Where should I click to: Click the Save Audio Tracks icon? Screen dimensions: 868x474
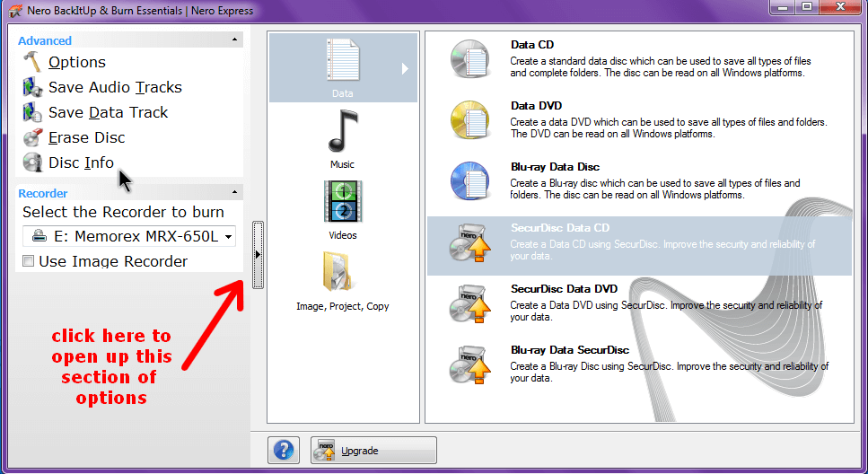[32, 87]
